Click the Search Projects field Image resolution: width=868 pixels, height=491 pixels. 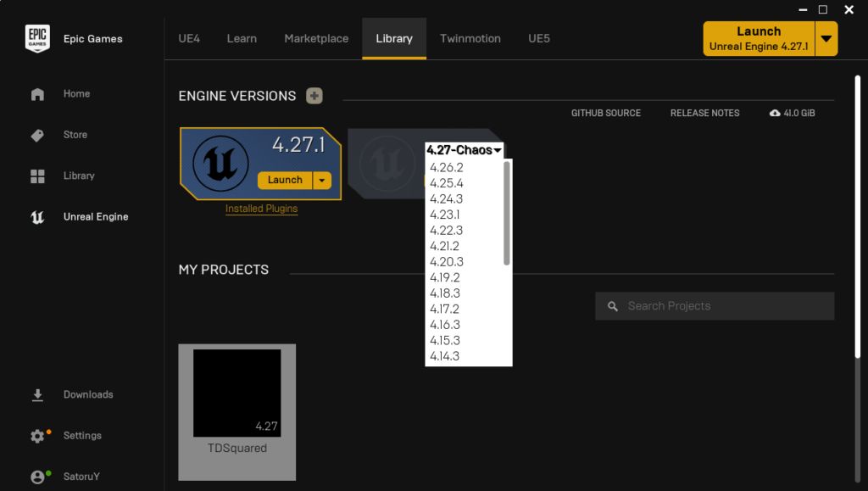click(715, 306)
